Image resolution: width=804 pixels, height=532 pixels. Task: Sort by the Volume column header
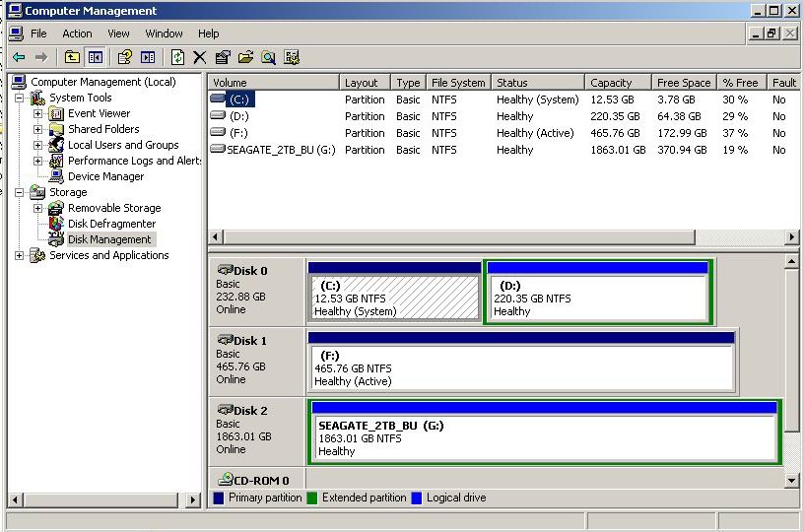point(274,83)
